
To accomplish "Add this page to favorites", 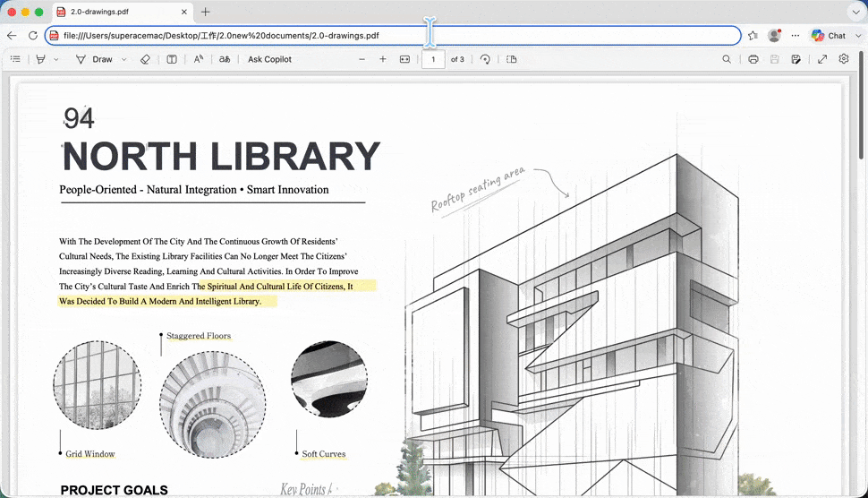I will pyautogui.click(x=753, y=36).
